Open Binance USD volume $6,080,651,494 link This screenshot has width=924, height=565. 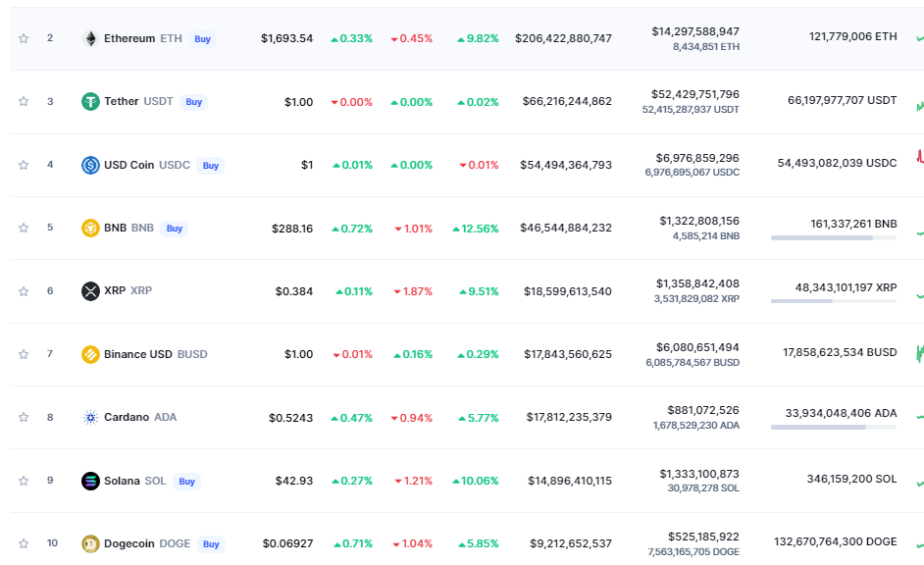click(697, 347)
